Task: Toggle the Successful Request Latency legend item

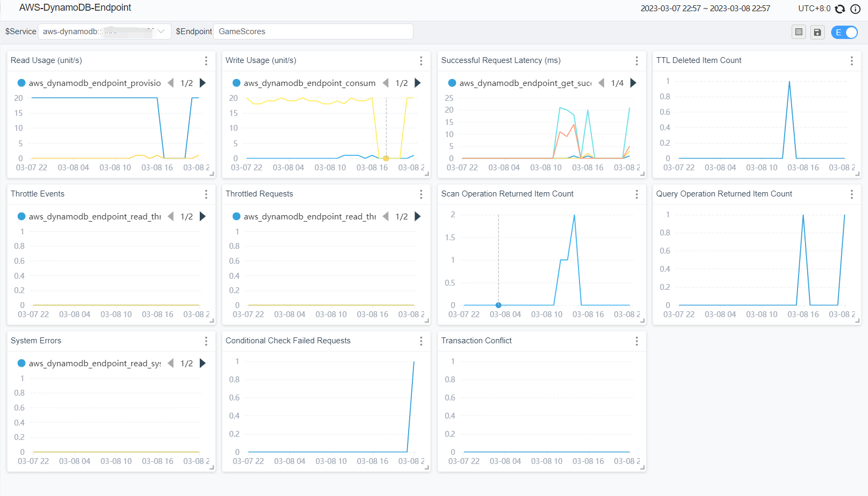Action: [x=525, y=83]
